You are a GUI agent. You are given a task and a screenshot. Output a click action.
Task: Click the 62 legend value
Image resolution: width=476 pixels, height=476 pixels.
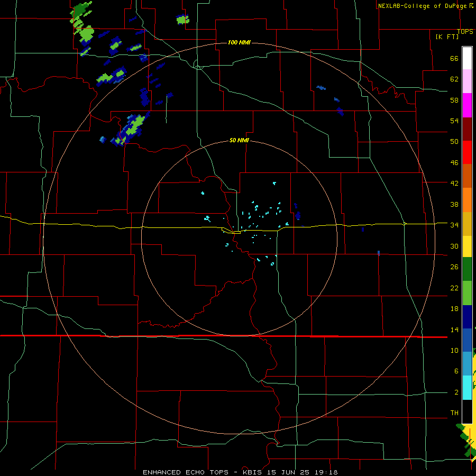coord(454,79)
